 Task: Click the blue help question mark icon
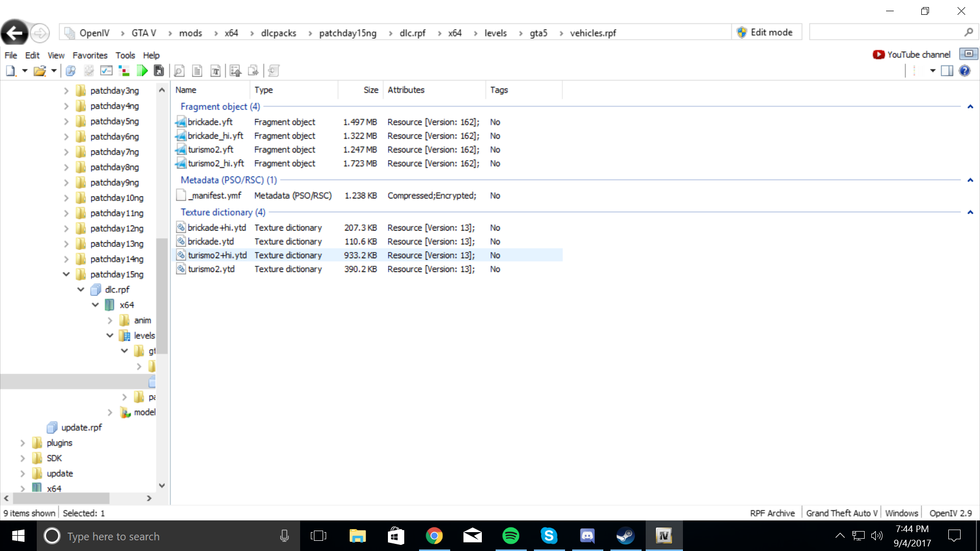964,71
